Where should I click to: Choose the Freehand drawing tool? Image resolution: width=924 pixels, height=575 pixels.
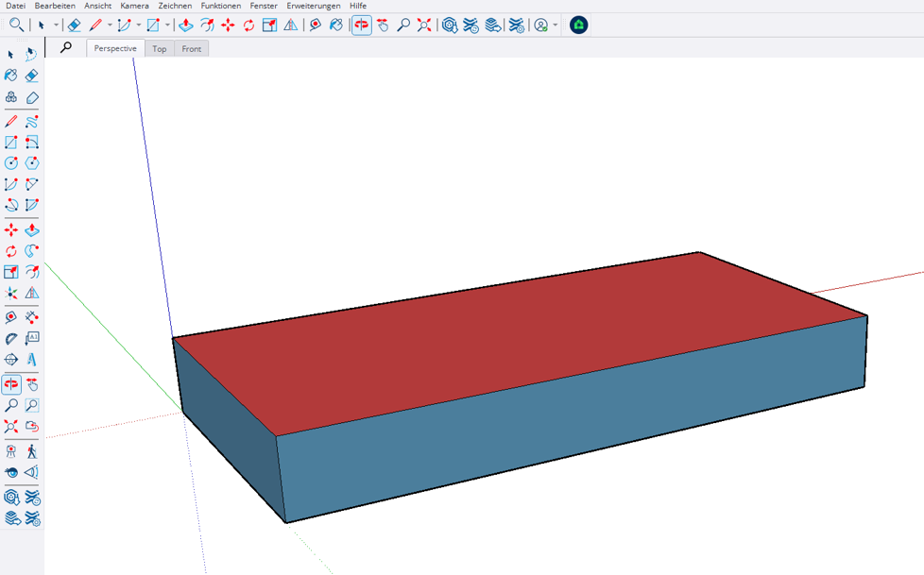pyautogui.click(x=32, y=121)
